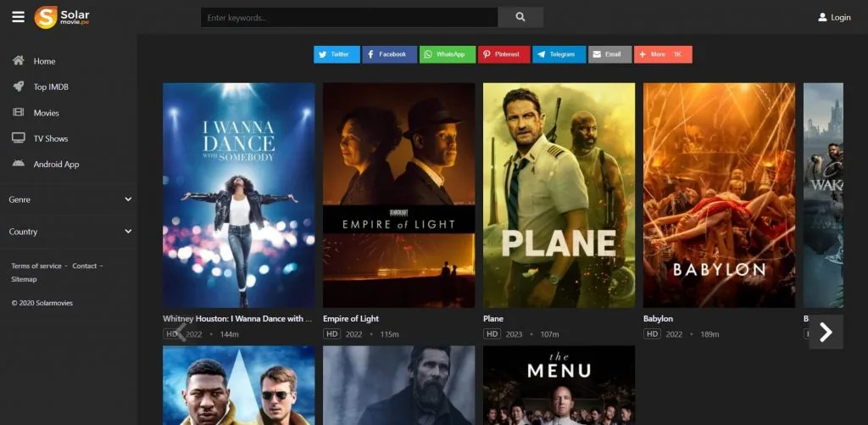
Task: Click the Movies film strip icon
Action: click(x=19, y=113)
